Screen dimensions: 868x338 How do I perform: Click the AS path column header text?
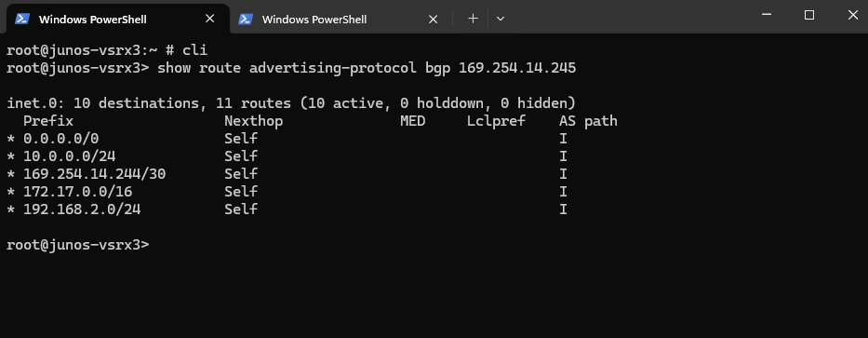(588, 121)
